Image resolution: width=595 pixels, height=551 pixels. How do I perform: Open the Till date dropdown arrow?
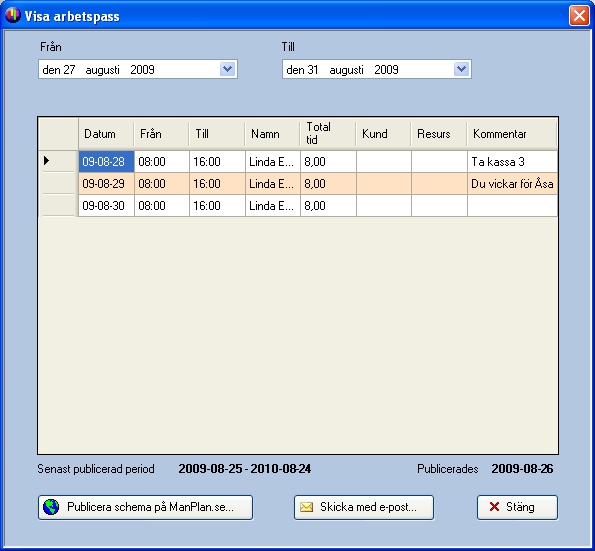click(461, 69)
